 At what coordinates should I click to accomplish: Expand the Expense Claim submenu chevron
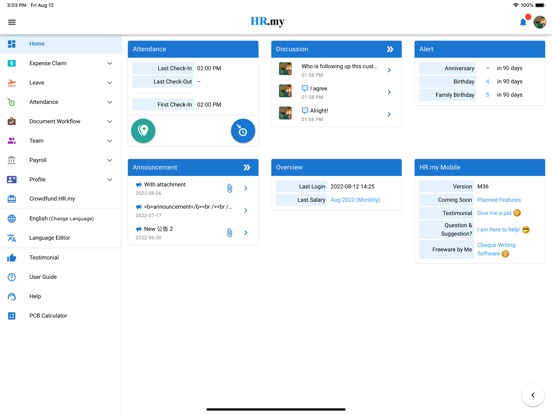point(110,63)
